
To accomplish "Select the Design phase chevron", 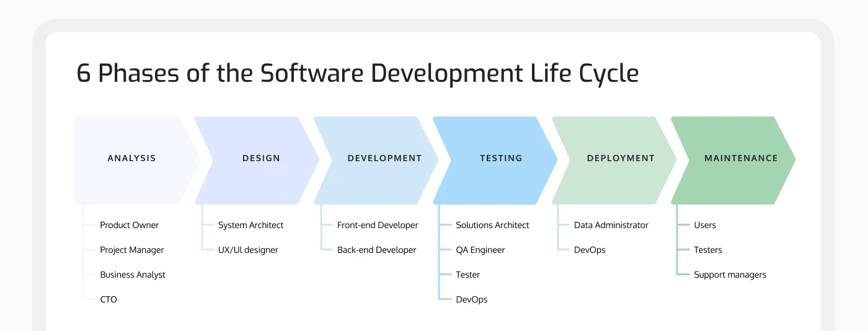I will point(261,159).
